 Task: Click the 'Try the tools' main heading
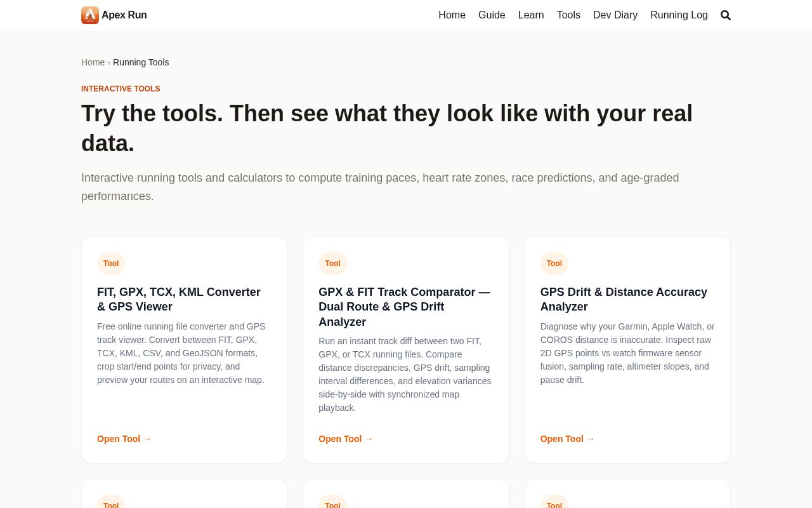pos(387,128)
